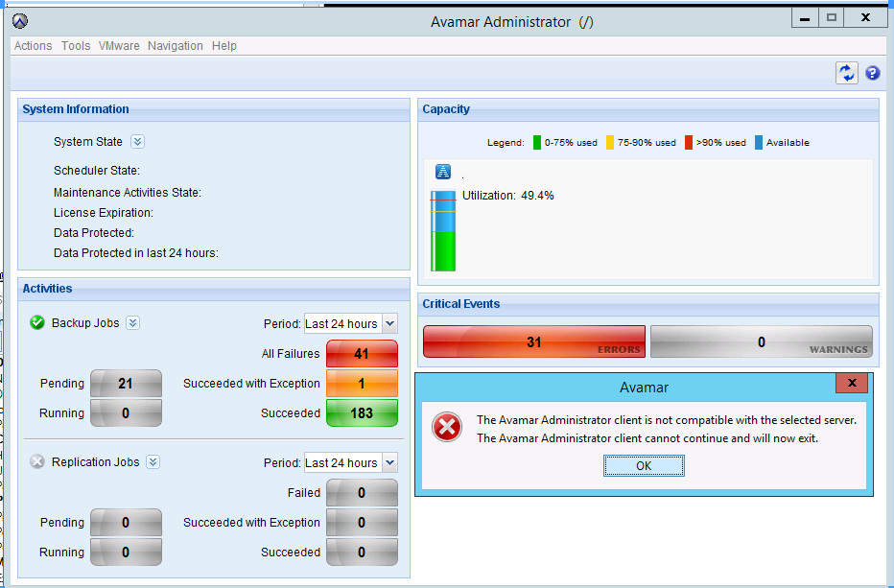
Task: Click the 0 Warnings bar
Action: pyautogui.click(x=762, y=341)
